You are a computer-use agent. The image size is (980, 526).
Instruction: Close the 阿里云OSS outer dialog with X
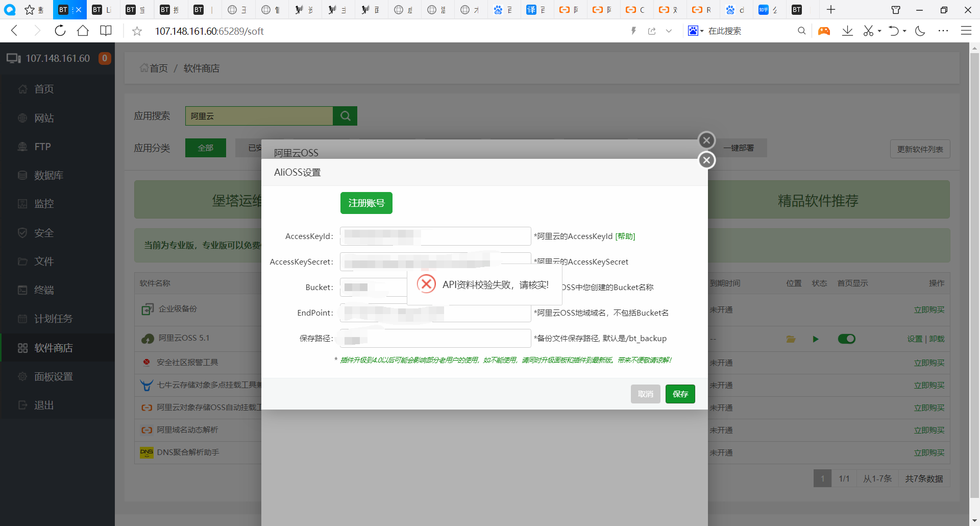(x=706, y=140)
